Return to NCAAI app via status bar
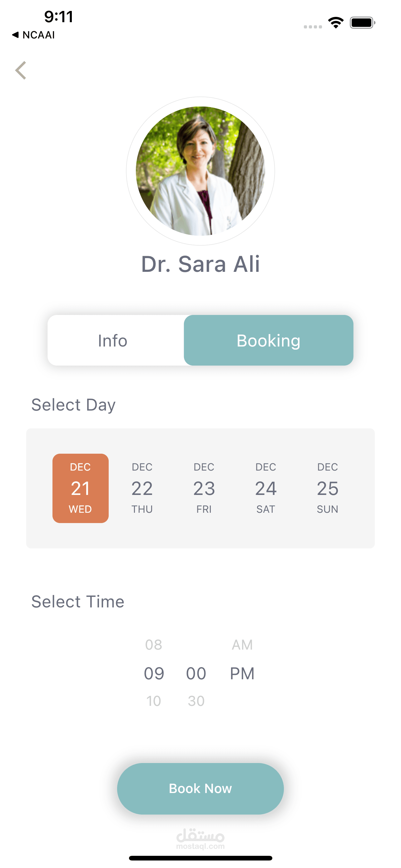The image size is (401, 868). [34, 35]
